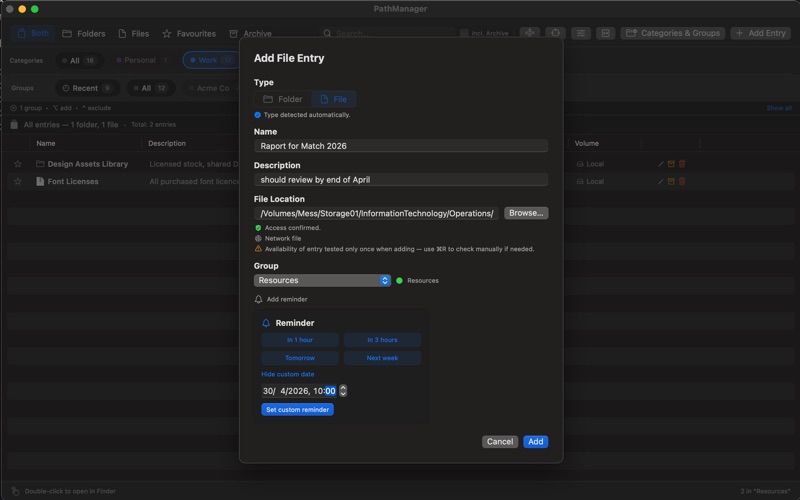The height and width of the screenshot is (500, 800).
Task: Click the Description input field in the dialog
Action: (x=401, y=180)
